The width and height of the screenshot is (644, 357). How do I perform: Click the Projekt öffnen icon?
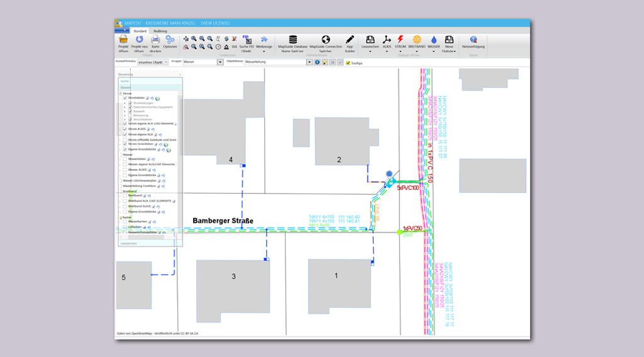point(123,40)
